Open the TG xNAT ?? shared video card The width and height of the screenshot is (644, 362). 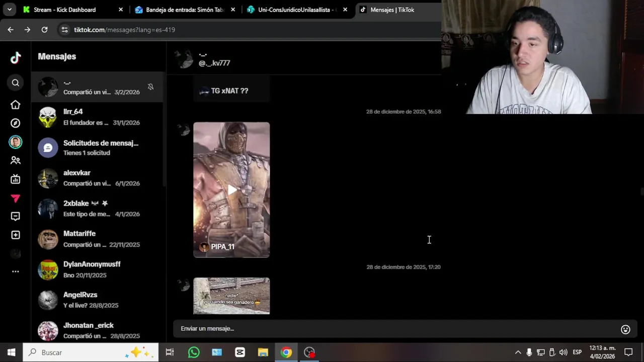(231, 90)
